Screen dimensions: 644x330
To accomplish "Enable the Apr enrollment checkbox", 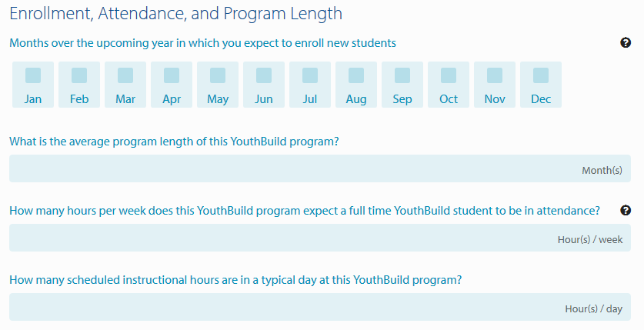I will pos(172,75).
